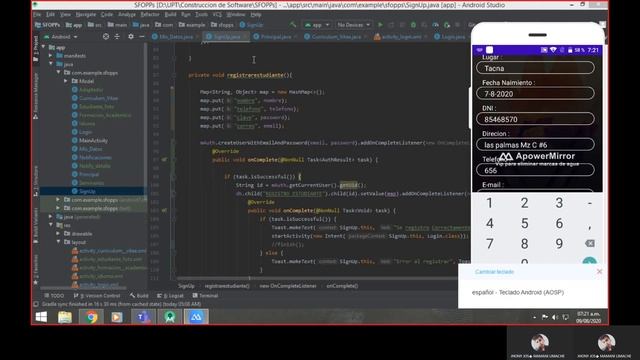This screenshot has width=640, height=360.
Task: Collapse the res folder node
Action: coord(51,225)
